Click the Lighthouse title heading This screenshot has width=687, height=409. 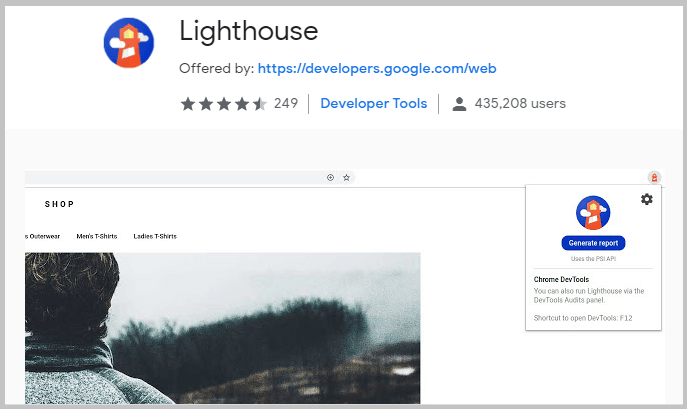pyautogui.click(x=248, y=31)
